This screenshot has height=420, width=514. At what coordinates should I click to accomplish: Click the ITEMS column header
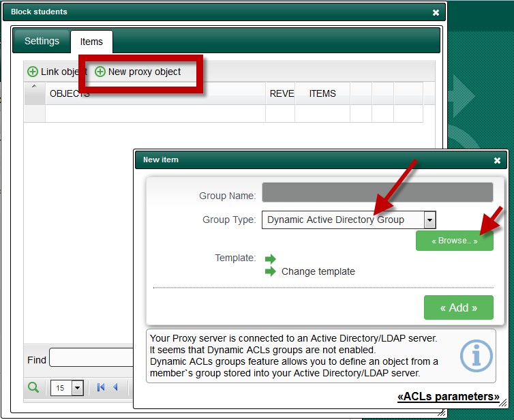(x=322, y=94)
